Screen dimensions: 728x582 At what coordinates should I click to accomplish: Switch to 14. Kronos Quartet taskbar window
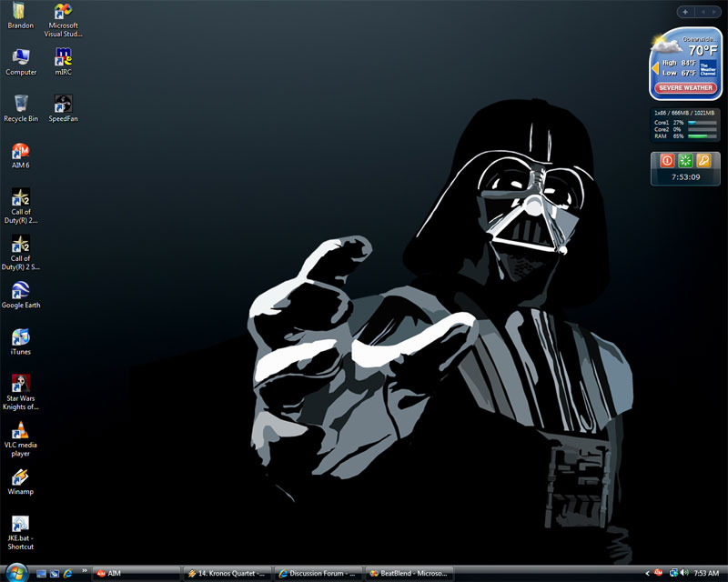pyautogui.click(x=227, y=574)
